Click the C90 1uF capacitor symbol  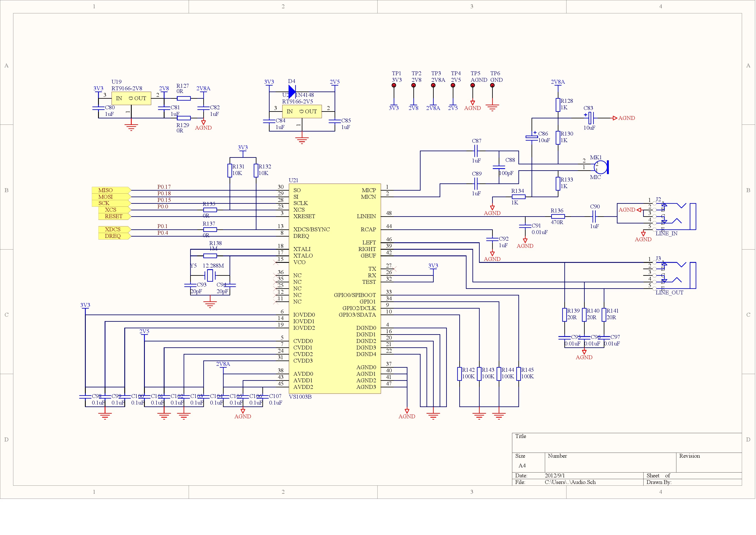594,216
